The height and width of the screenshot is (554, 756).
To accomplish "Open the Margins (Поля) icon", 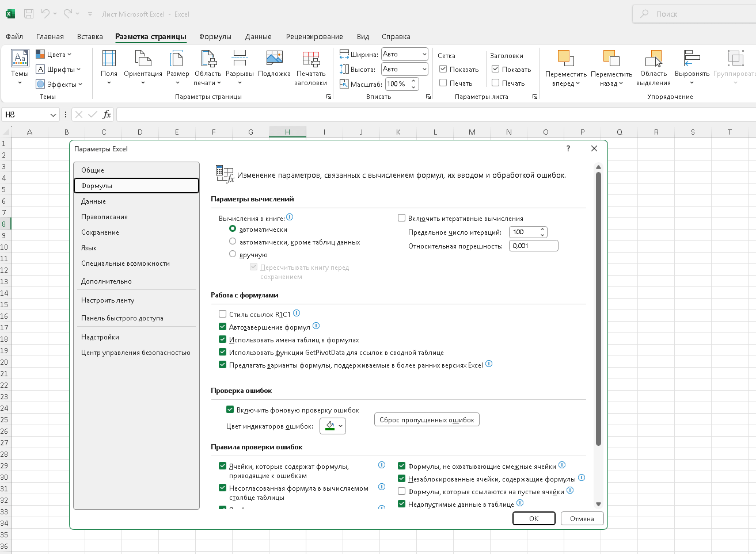I will tap(109, 59).
